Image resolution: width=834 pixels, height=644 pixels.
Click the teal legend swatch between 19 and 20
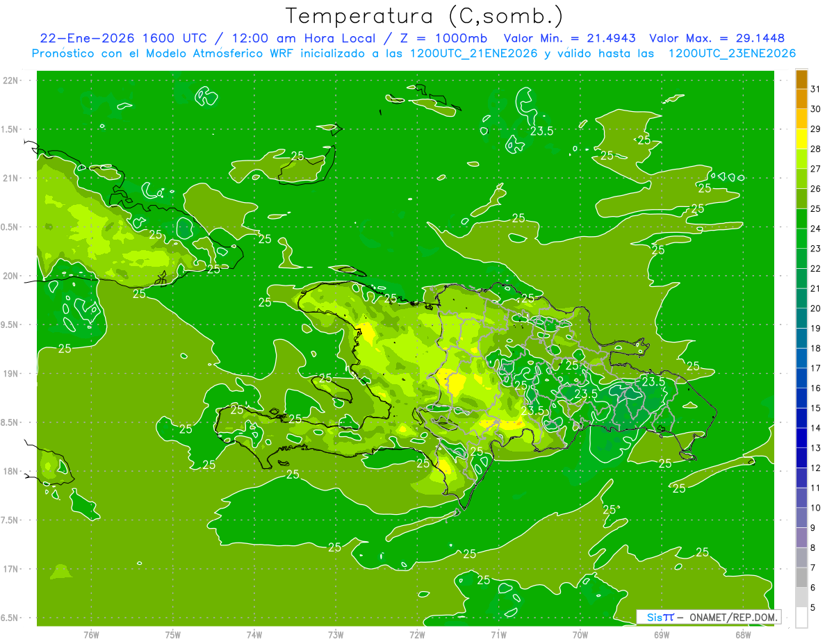tap(801, 319)
